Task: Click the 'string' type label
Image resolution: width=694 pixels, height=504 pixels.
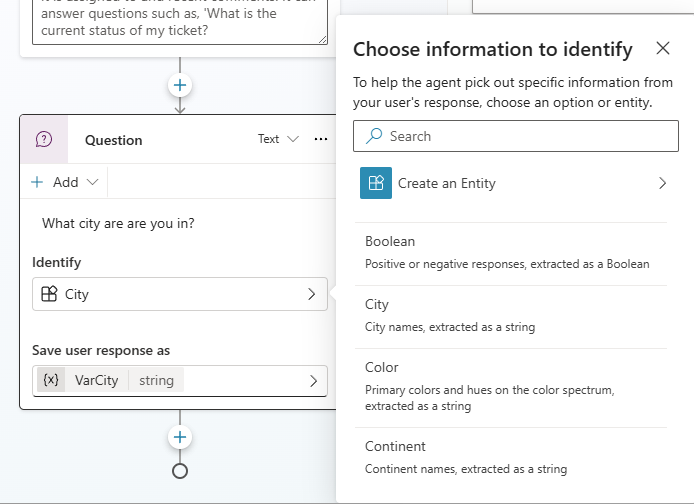Action: point(156,380)
